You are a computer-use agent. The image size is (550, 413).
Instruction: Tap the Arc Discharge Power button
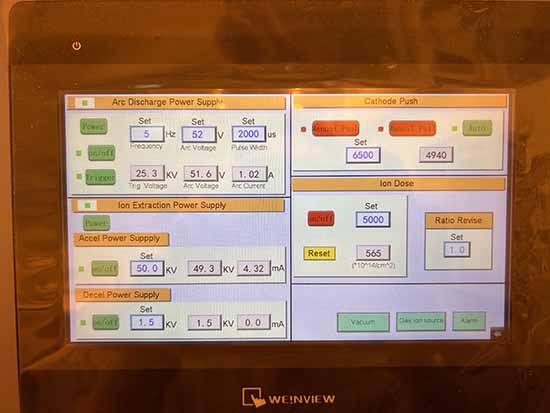point(93,127)
